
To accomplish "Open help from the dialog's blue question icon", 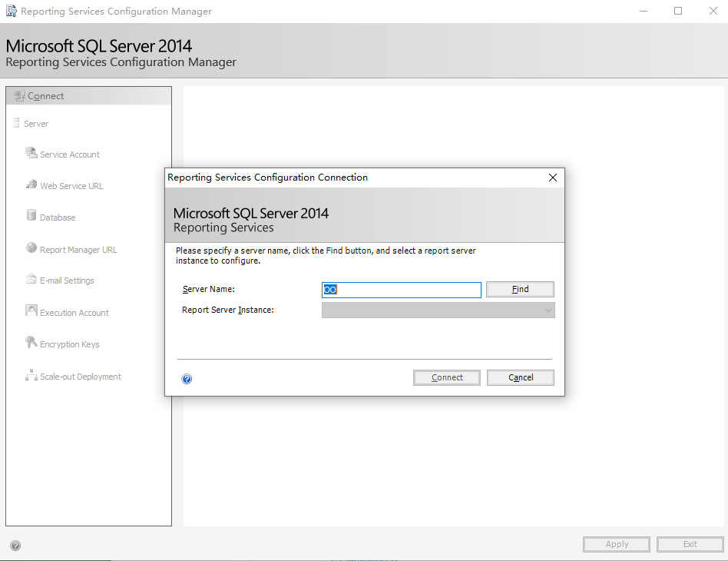I will [187, 379].
